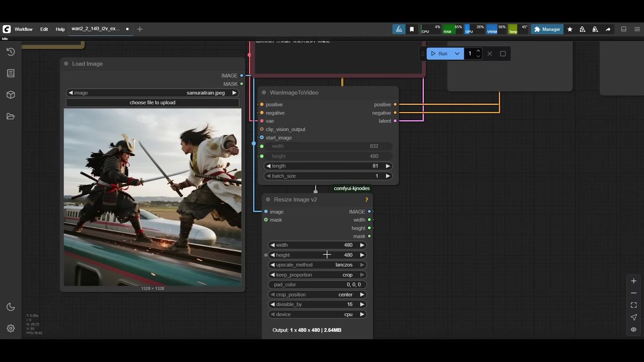Toggle the bottom panel icon in top bar
The width and height of the screenshot is (644, 362).
tap(624, 29)
